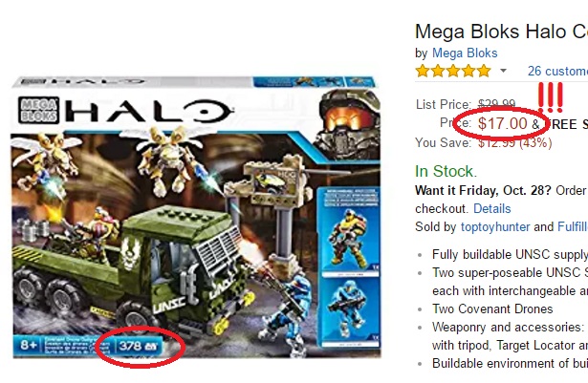The width and height of the screenshot is (588, 383).
Task: Click the product title Mega Bloks Halo
Action: (501, 32)
